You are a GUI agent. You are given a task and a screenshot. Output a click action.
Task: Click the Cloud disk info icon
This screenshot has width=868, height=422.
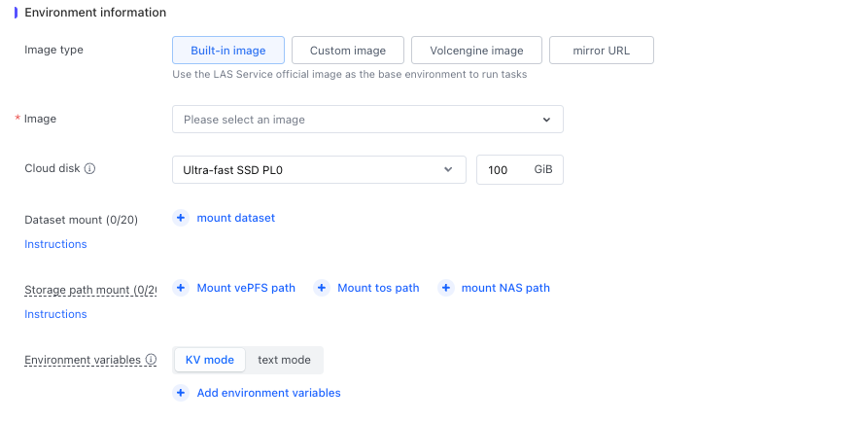click(89, 168)
